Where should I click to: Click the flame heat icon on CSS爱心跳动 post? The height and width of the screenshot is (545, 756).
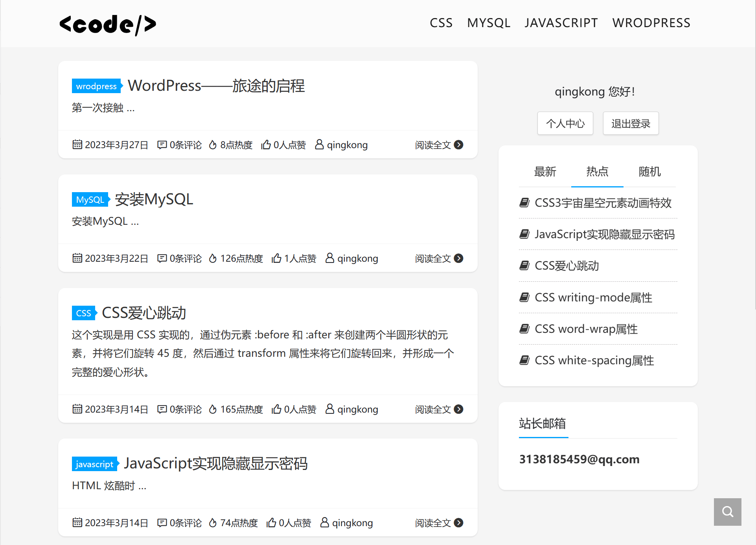click(212, 409)
